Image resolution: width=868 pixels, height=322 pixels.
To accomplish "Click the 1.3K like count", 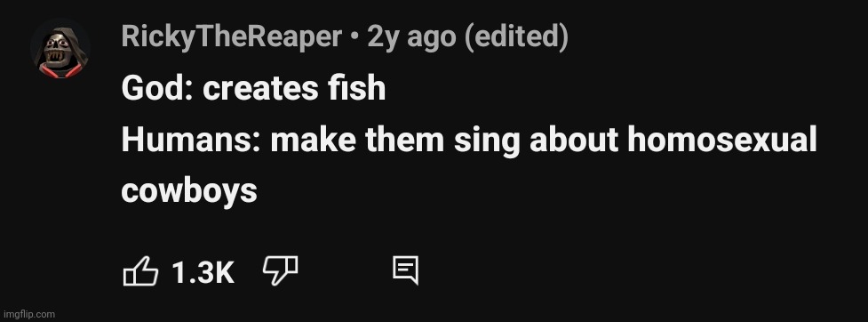I will [x=203, y=272].
